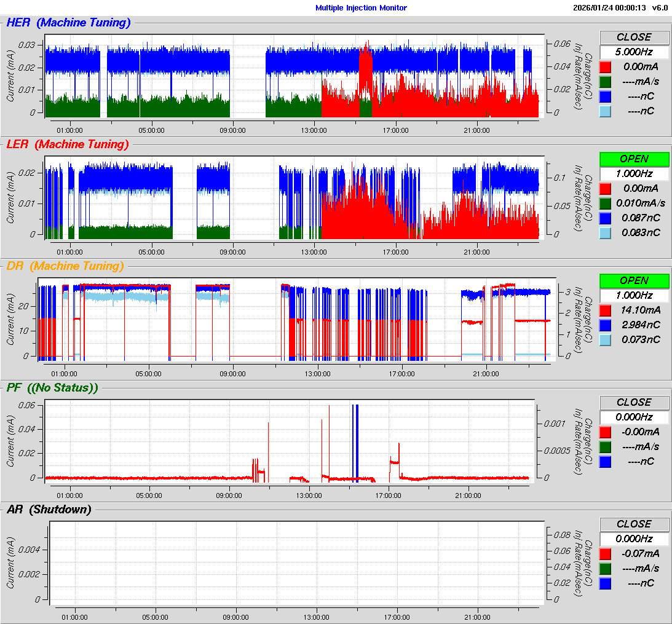
Task: Toggle the LER OPEN status button
Action: coord(634,159)
